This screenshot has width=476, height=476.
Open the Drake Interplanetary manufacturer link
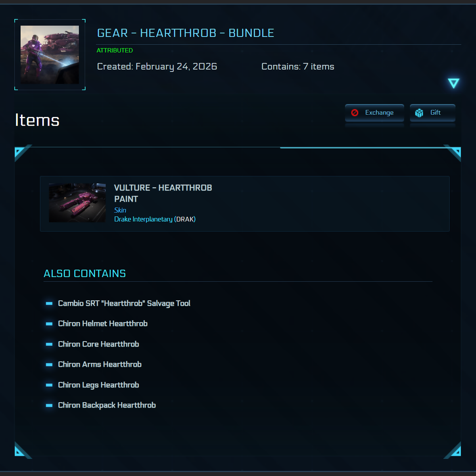[x=143, y=219]
